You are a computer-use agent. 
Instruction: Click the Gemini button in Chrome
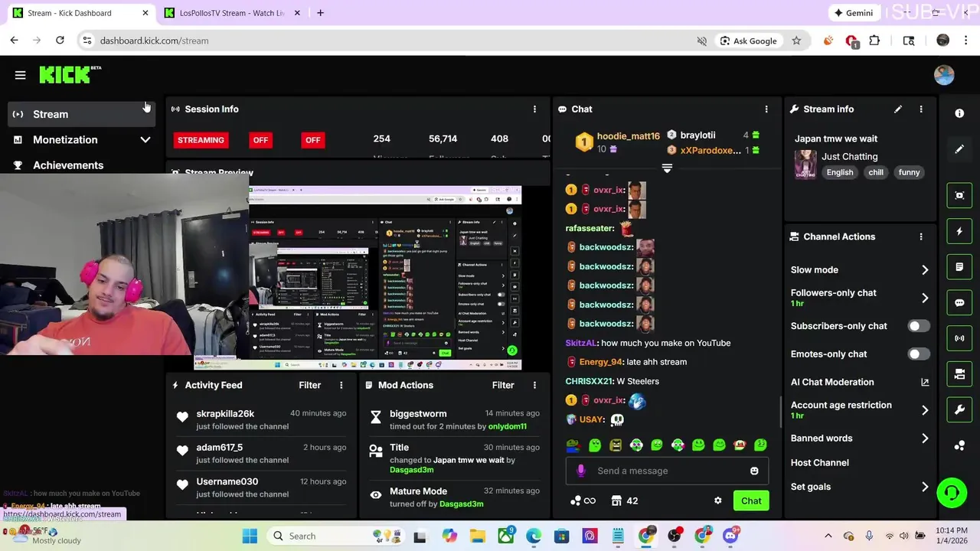pos(854,13)
